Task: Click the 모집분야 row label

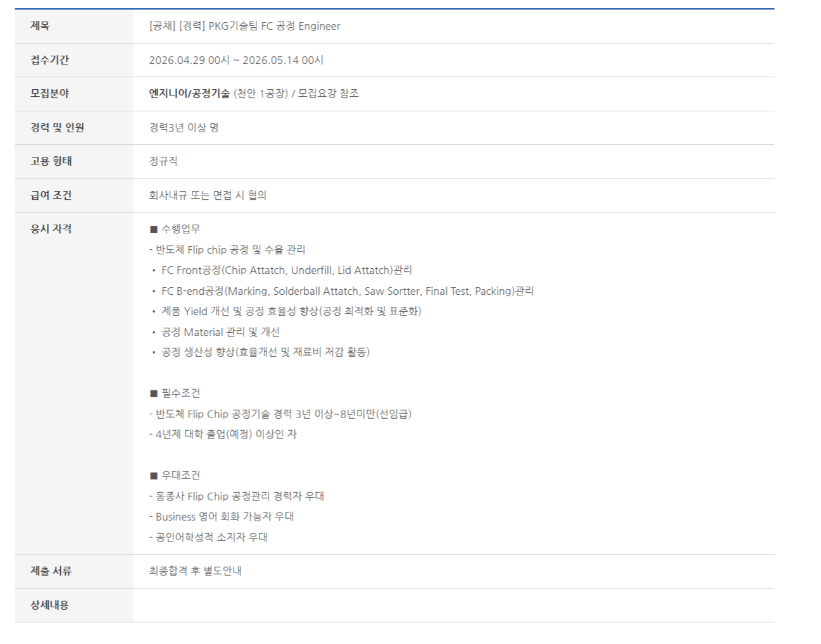Action: coord(49,94)
